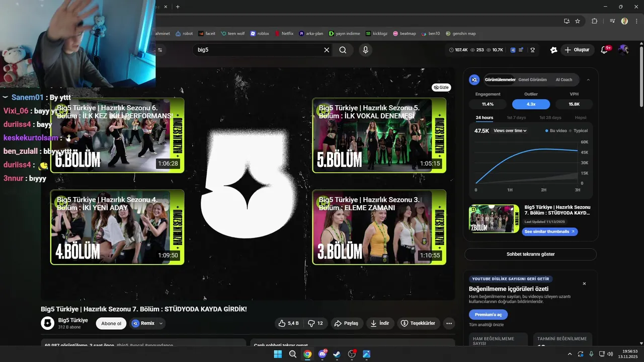The height and width of the screenshot is (362, 644).
Task: Open the 5.BÖLÜM end screen video
Action: tap(379, 135)
